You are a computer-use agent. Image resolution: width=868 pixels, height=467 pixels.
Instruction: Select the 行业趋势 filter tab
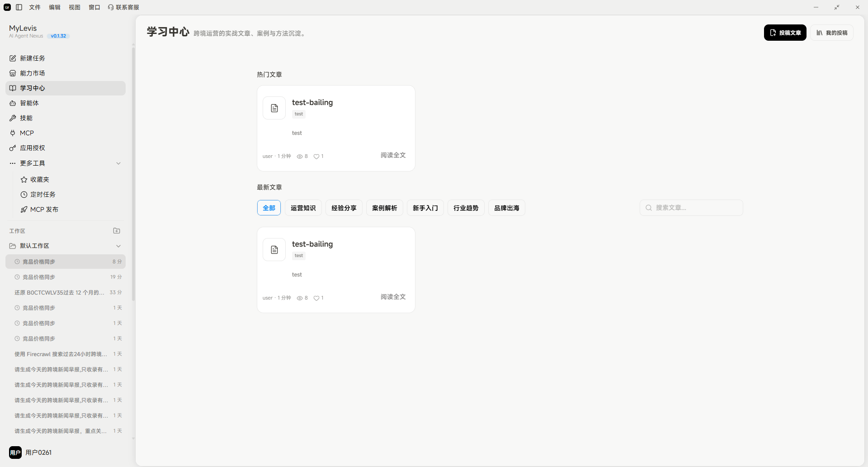point(466,208)
